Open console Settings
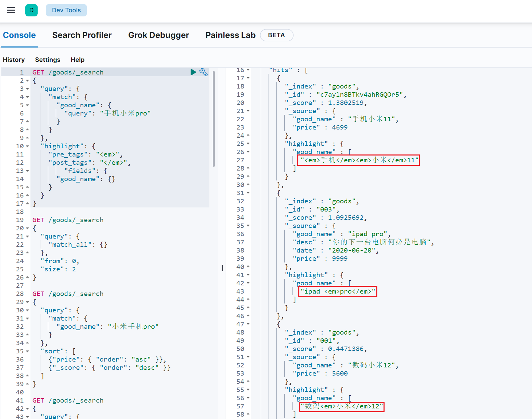 coord(48,60)
